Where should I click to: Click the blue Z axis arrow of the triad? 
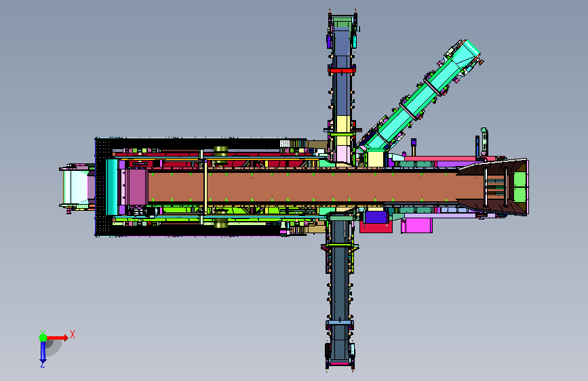click(x=43, y=352)
